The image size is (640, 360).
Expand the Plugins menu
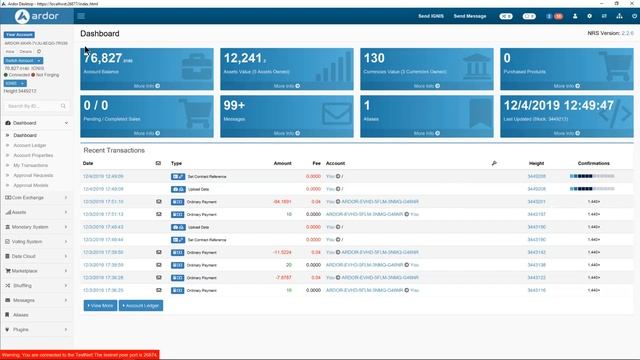click(36, 330)
